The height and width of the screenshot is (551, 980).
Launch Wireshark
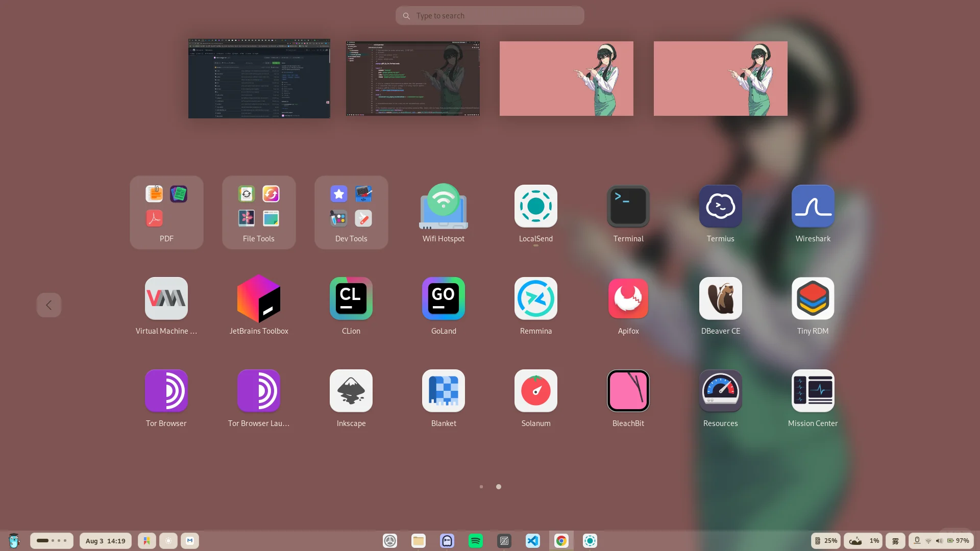812,206
